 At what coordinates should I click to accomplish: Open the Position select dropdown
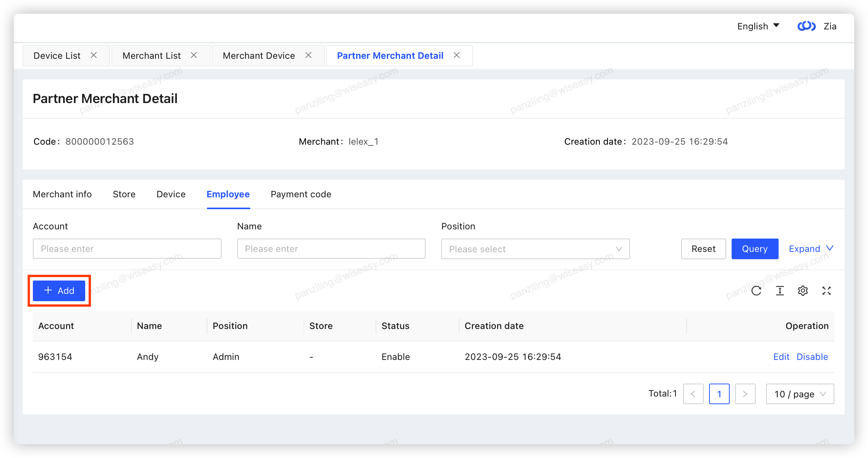[535, 249]
